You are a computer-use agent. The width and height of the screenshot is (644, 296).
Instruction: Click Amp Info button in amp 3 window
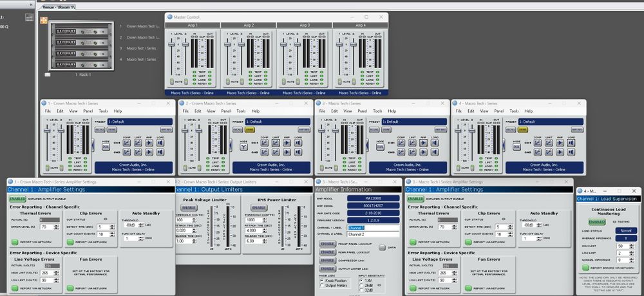pyautogui.click(x=440, y=130)
